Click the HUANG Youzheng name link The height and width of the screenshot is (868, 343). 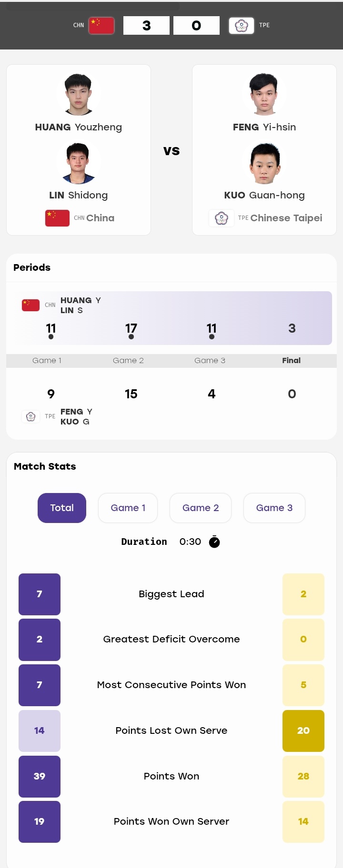point(79,127)
